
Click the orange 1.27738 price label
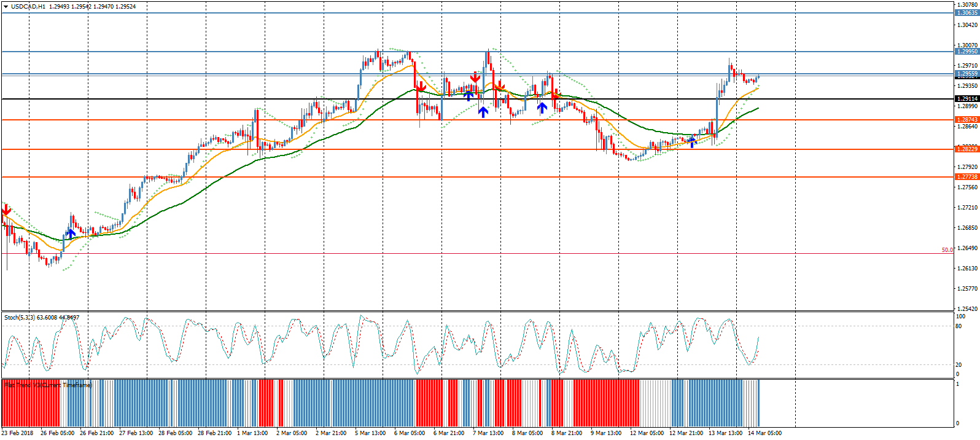[966, 177]
